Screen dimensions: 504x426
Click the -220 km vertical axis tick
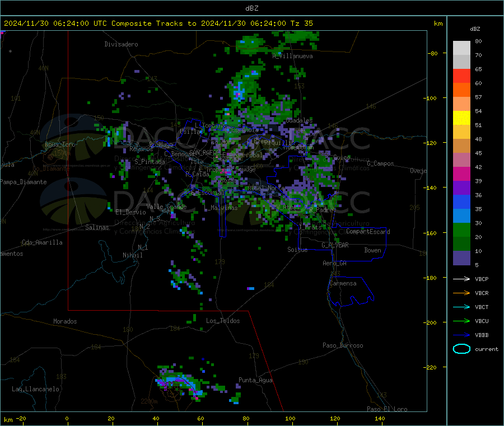click(432, 368)
